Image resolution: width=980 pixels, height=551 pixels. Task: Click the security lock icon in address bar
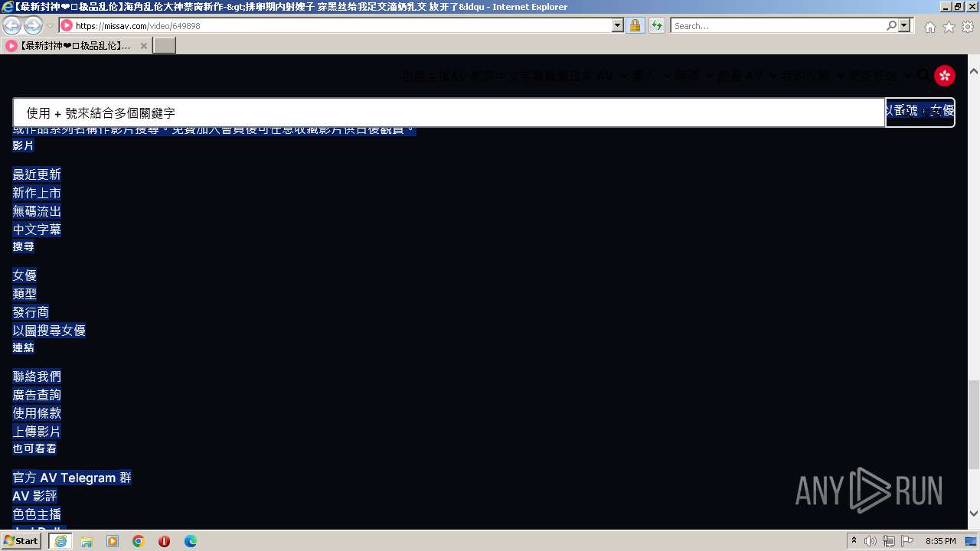click(635, 25)
